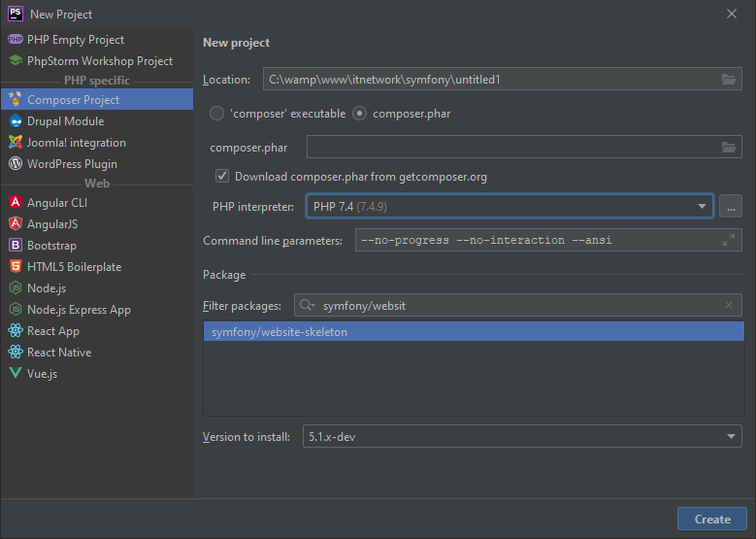Screen dimensions: 756x539
Task: Click the WordPress Plugin icon
Action: click(x=16, y=163)
